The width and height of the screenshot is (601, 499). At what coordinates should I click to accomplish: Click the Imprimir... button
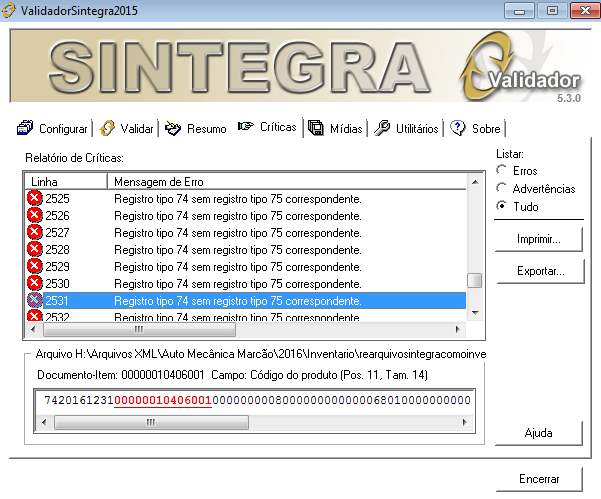[x=539, y=239]
